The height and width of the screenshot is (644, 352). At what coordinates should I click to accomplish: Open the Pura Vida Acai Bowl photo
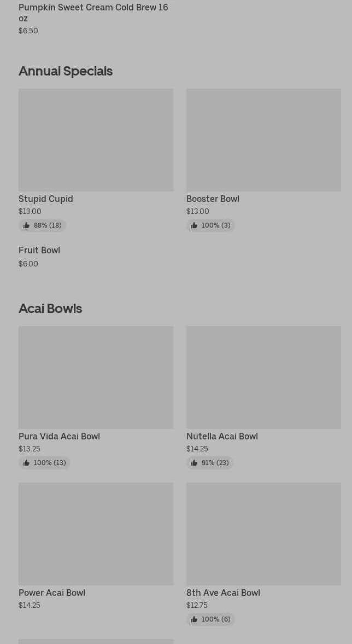(96, 378)
